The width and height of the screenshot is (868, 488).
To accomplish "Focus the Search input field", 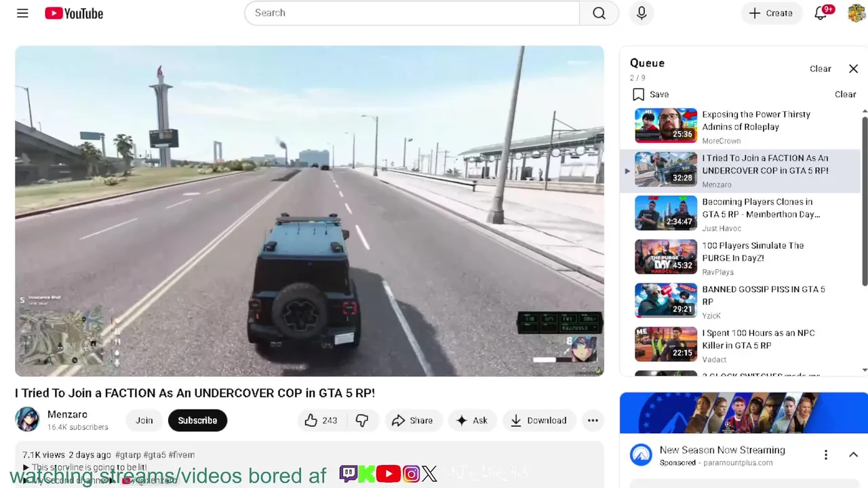I will 412,13.
